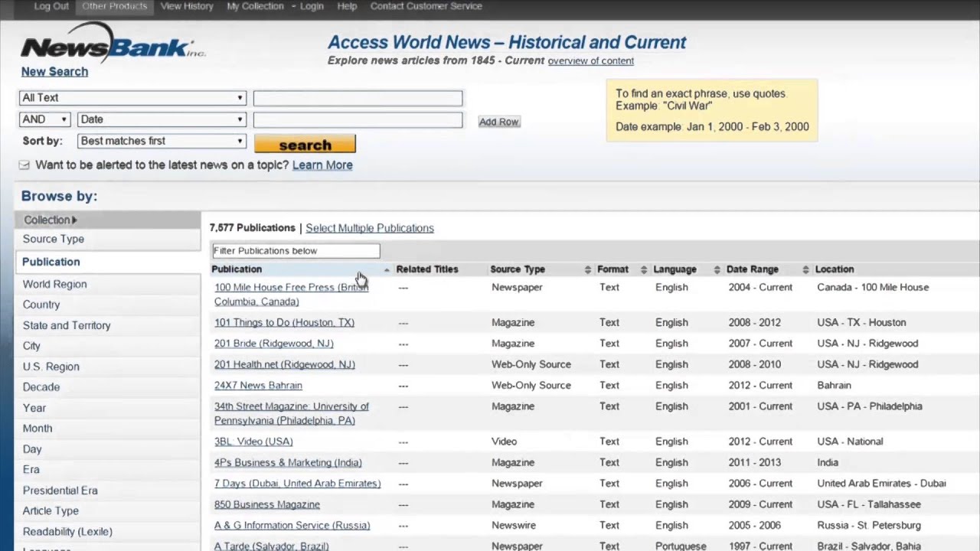980x551 pixels.
Task: Click the Filter Publications below field
Action: click(296, 251)
